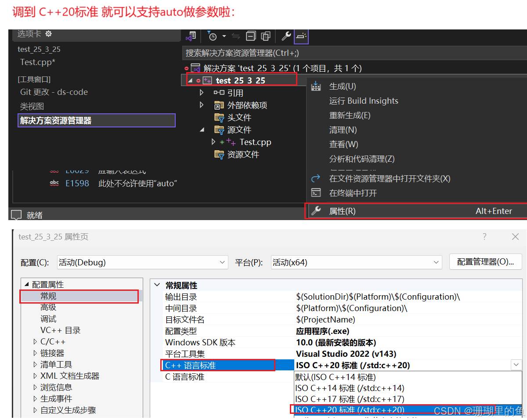
Task: Open the pending changes filter dropdown arrow
Action: pos(224,36)
